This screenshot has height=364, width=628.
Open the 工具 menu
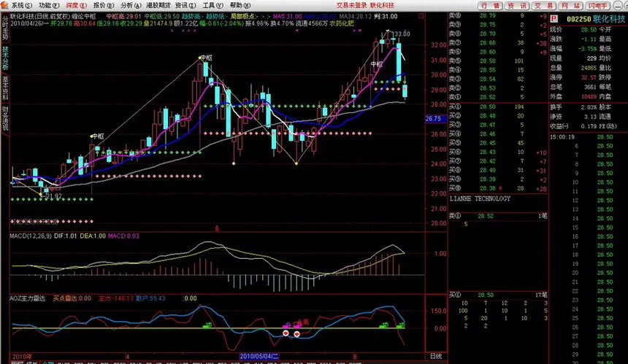(x=212, y=5)
